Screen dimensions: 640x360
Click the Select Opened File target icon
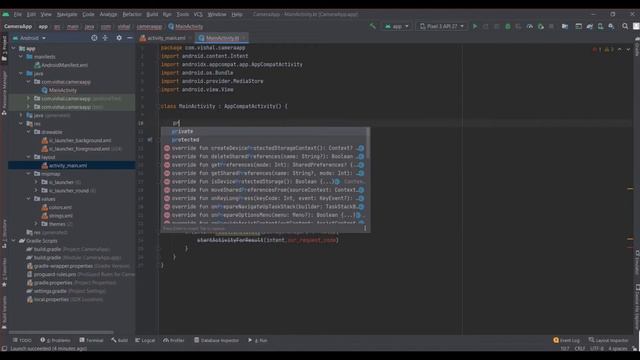pos(94,38)
